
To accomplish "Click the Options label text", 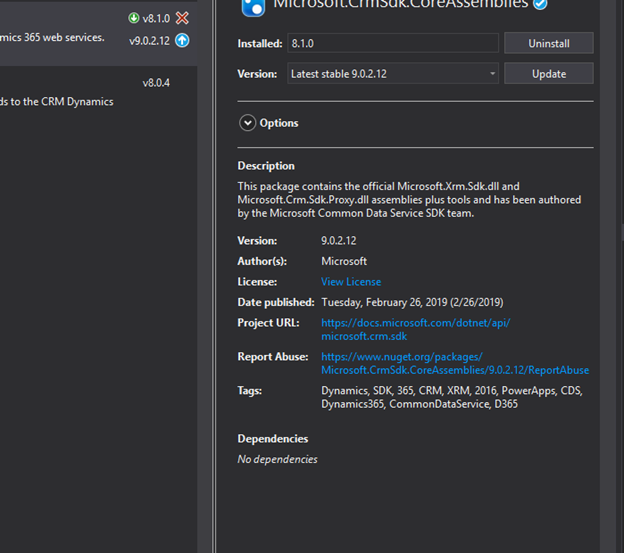I will (x=279, y=123).
